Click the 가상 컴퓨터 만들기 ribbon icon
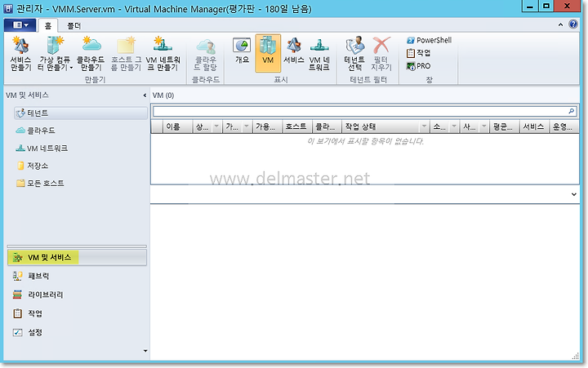Image resolution: width=588 pixels, height=368 pixels. (x=56, y=46)
